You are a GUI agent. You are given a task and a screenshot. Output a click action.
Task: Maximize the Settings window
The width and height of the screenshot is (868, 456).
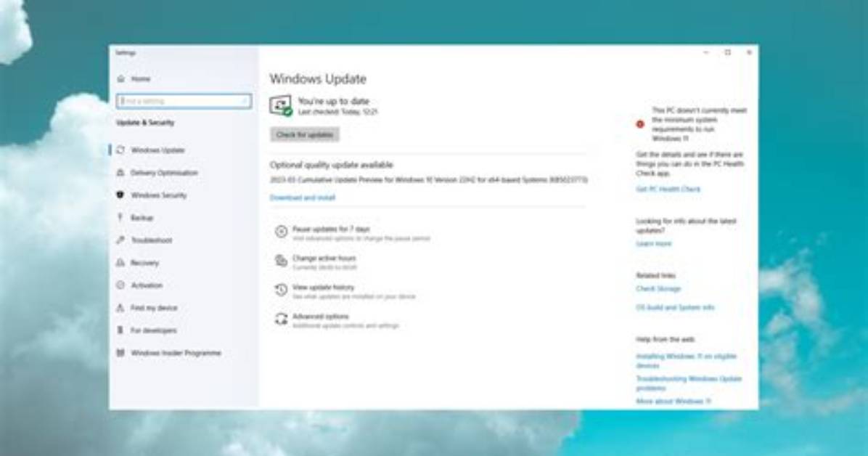[727, 52]
